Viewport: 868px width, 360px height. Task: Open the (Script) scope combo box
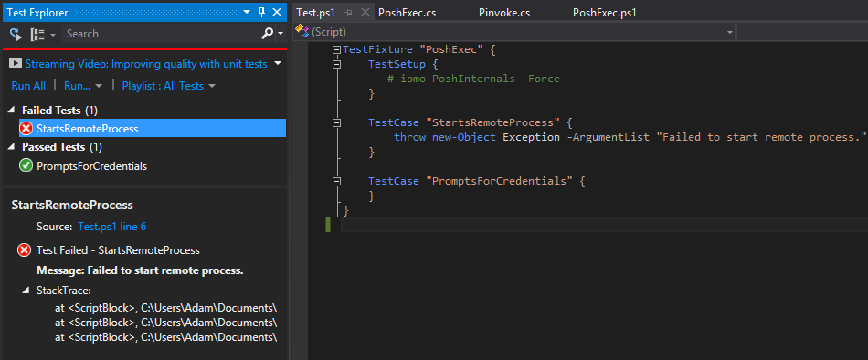coord(514,32)
